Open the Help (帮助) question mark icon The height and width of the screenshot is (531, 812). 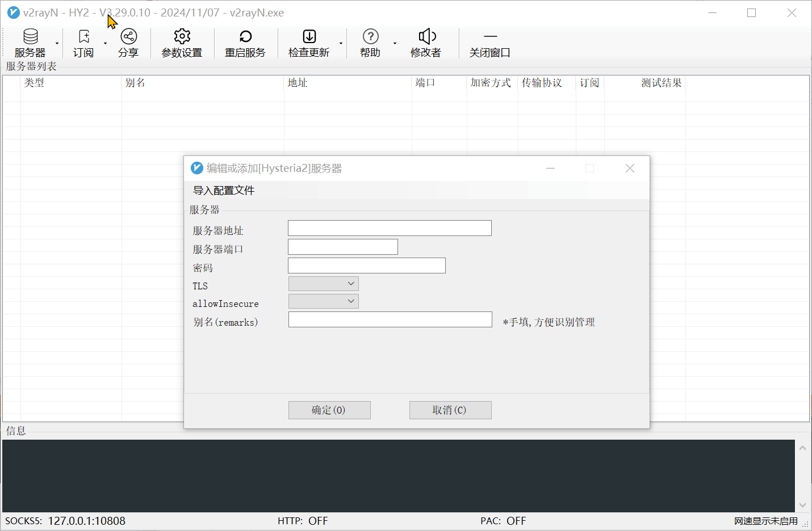click(370, 37)
